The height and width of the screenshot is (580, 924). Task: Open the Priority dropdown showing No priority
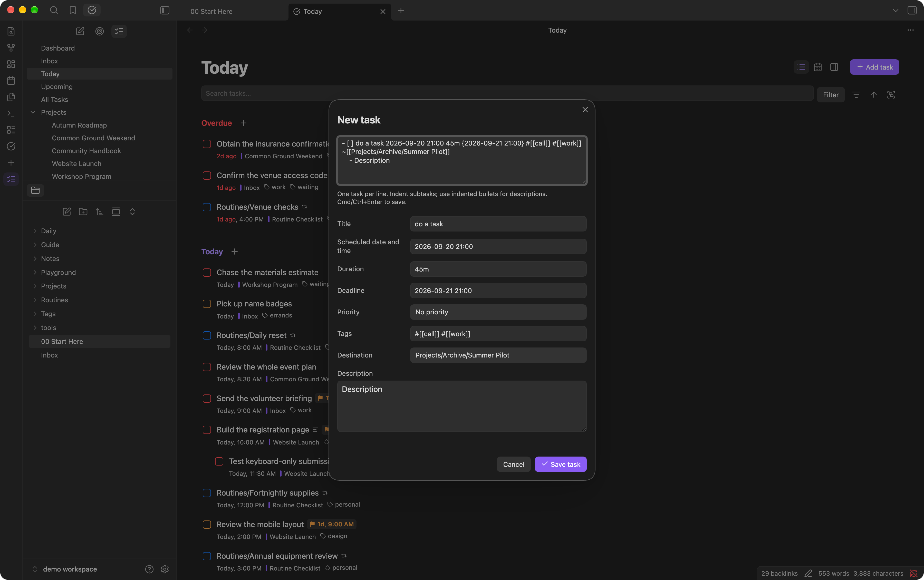[x=498, y=312]
